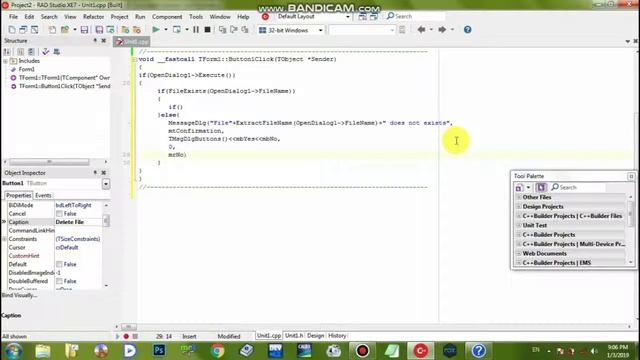Switch to the History tab
640x360 pixels.
[x=337, y=336]
